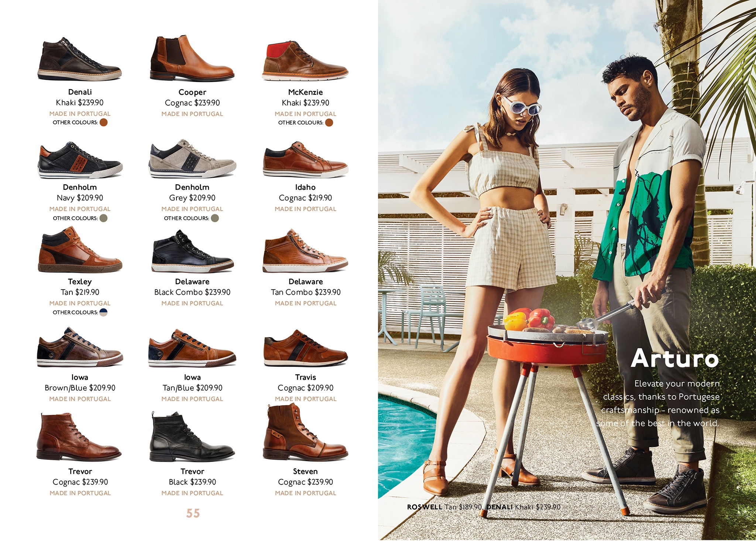Open the Travis Cognac shoe image
This screenshot has width=756, height=541.
306,348
